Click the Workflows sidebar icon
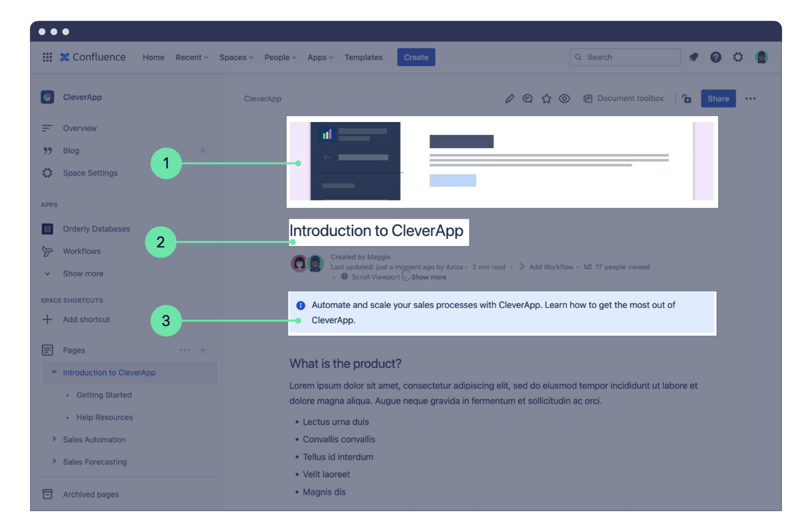This screenshot has height=531, width=812. tap(48, 251)
